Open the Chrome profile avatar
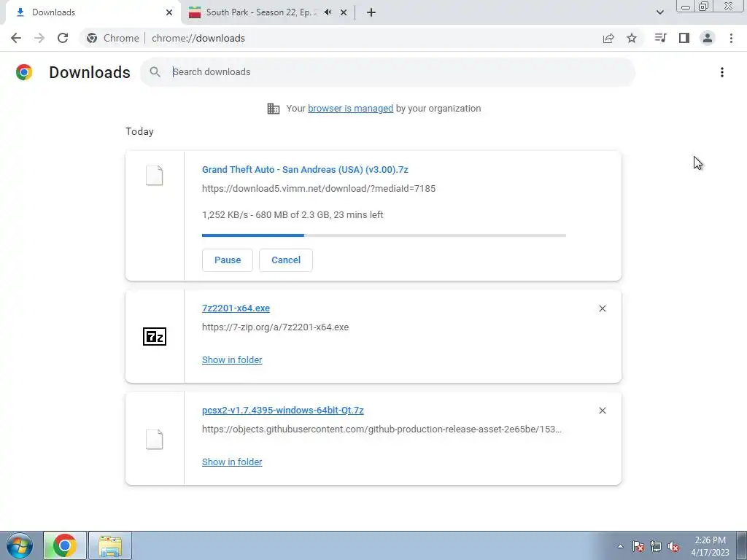This screenshot has width=747, height=560. 708,38
